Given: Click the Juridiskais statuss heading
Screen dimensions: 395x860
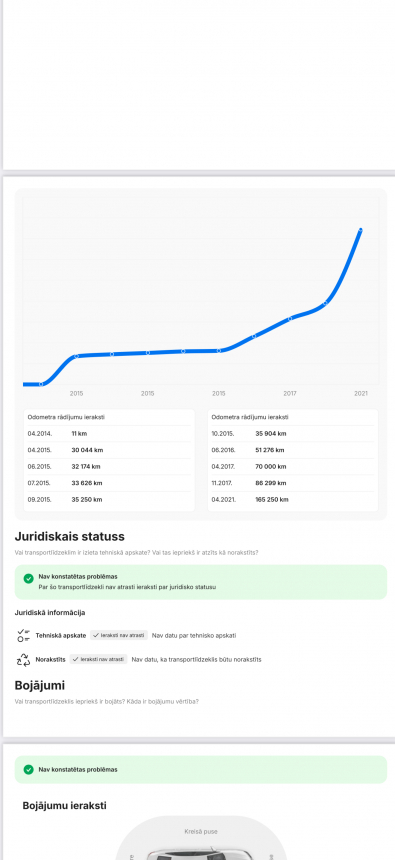Looking at the screenshot, I should [70, 536].
